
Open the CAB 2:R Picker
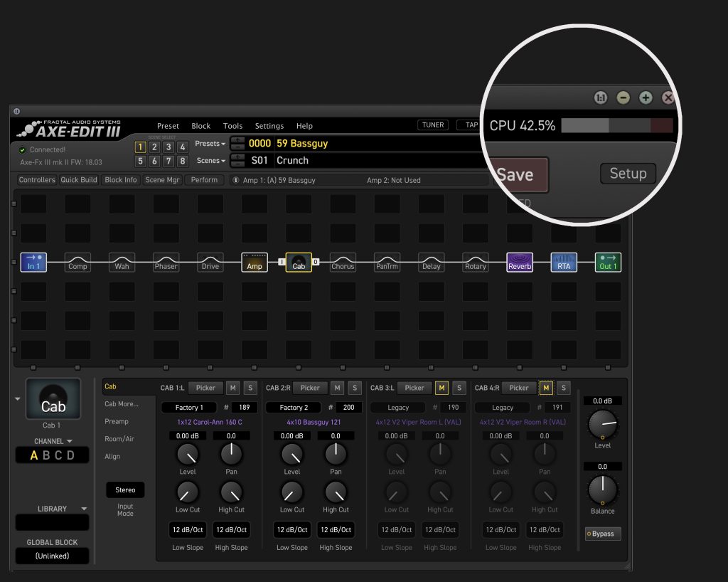tap(310, 388)
